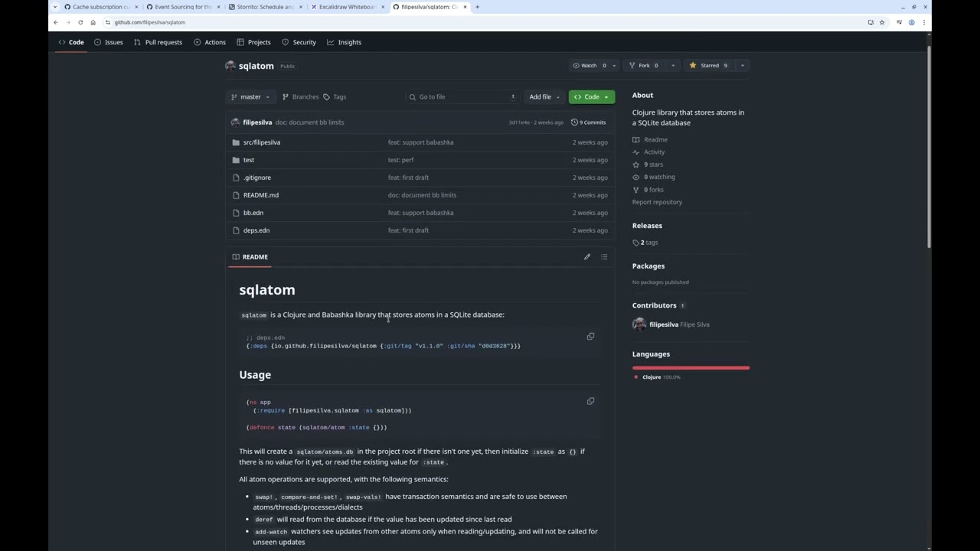This screenshot has height=551, width=980.
Task: Click the browser back arrow
Action: (55, 22)
